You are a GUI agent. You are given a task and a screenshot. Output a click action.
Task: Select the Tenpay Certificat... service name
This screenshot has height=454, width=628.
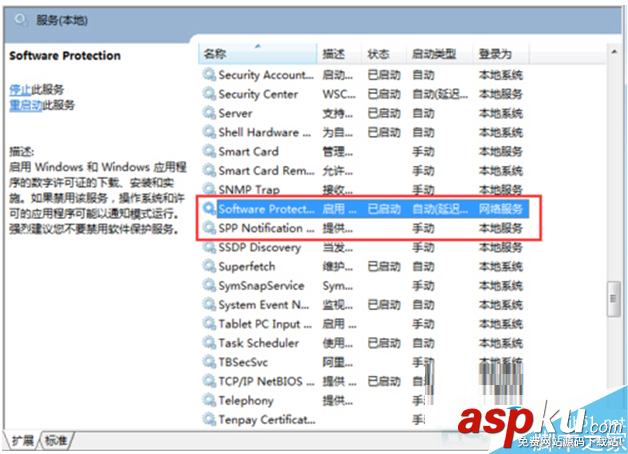[x=267, y=420]
